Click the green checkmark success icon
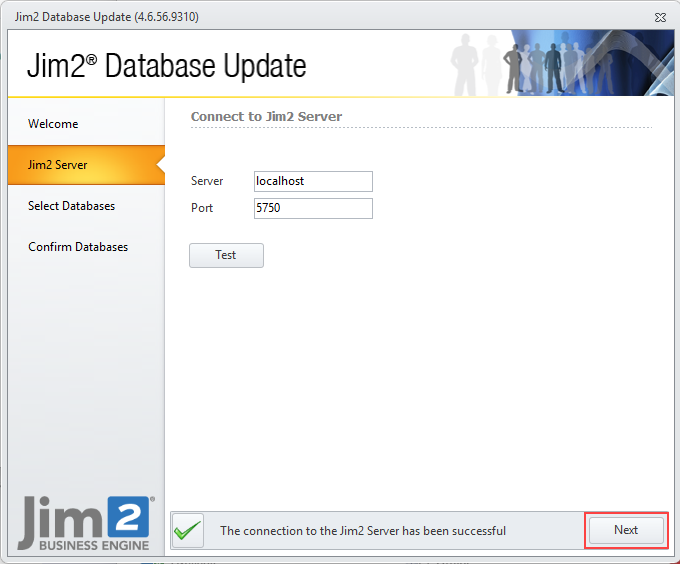This screenshot has width=680, height=564. 188,531
